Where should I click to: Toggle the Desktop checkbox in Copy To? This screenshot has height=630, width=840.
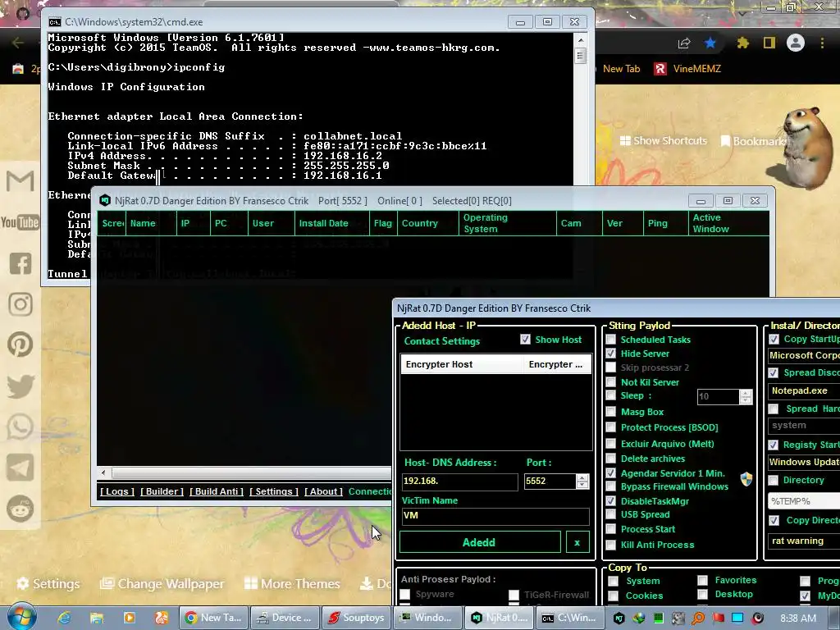[x=702, y=594]
